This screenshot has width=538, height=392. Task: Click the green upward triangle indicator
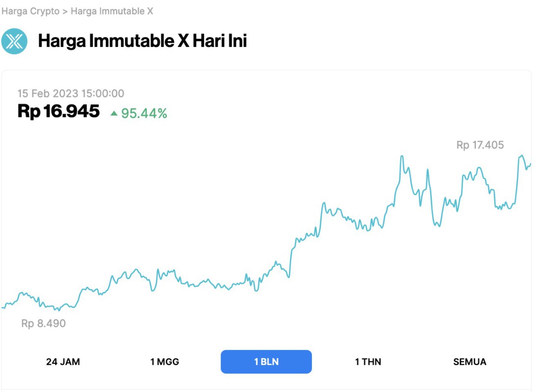pyautogui.click(x=114, y=113)
